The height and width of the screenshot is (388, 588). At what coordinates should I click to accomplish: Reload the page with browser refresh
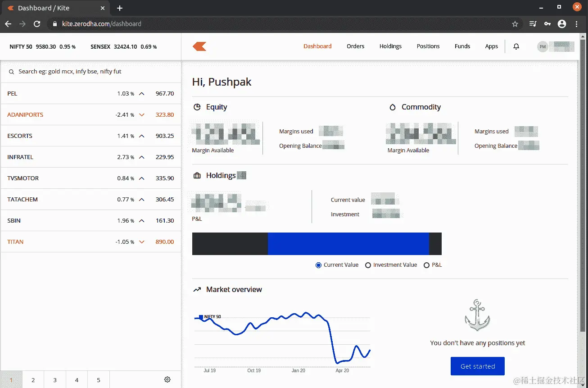click(37, 24)
